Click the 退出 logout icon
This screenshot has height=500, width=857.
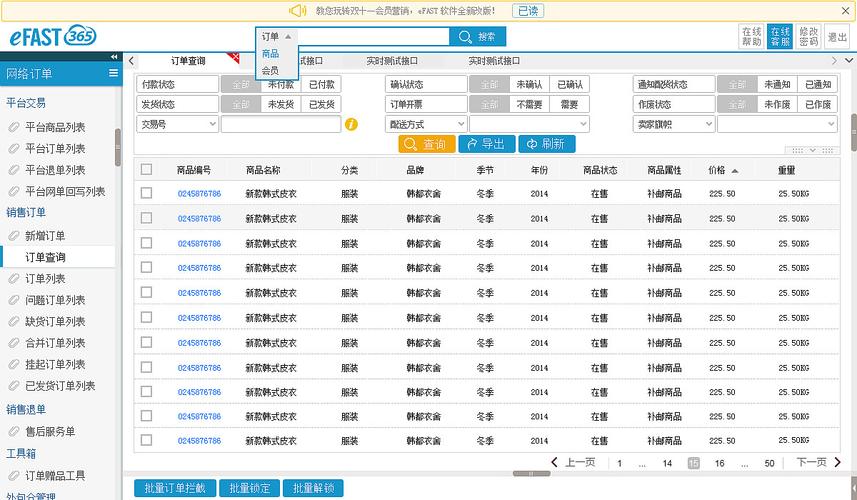point(837,37)
